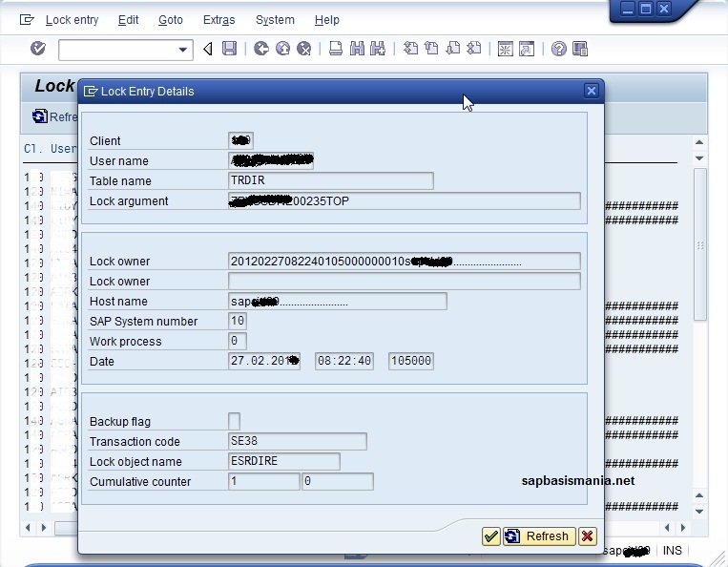Click the Host name field
Viewport: 728px width, 567px height.
pos(338,301)
